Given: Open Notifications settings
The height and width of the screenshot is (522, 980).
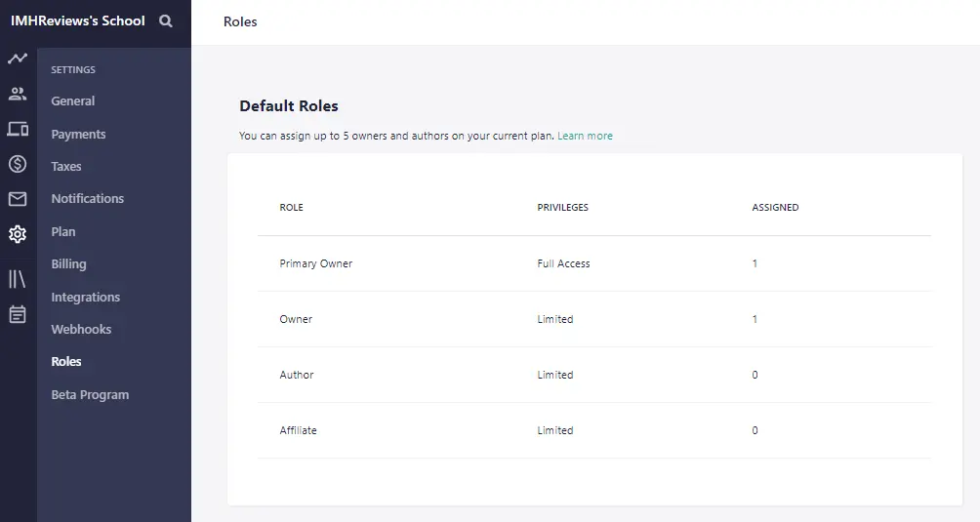Looking at the screenshot, I should [x=88, y=199].
